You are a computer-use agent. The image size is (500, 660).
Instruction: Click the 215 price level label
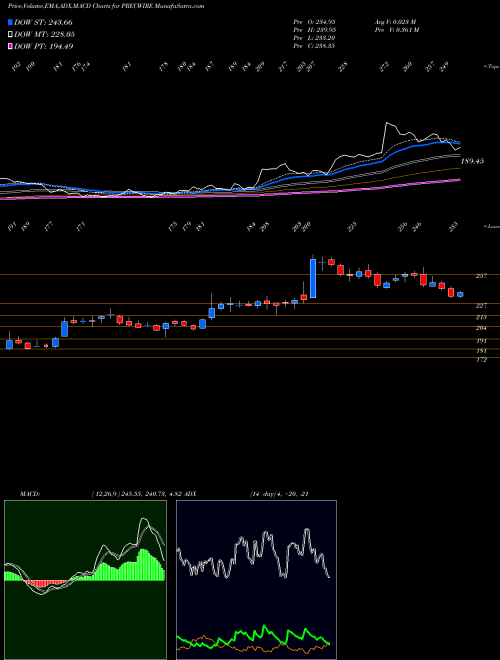coord(481,317)
